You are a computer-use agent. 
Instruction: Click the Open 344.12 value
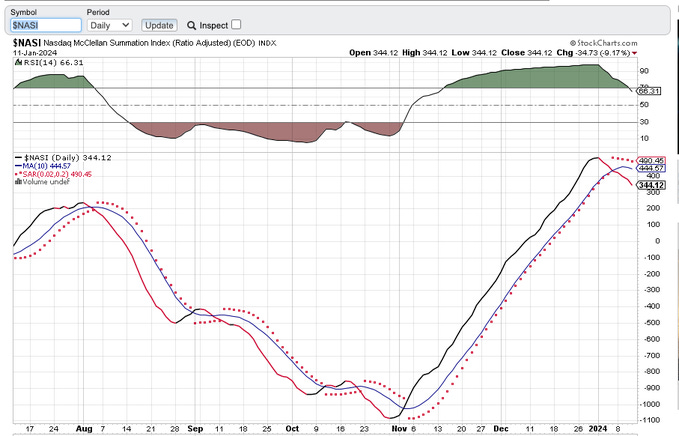coord(373,53)
